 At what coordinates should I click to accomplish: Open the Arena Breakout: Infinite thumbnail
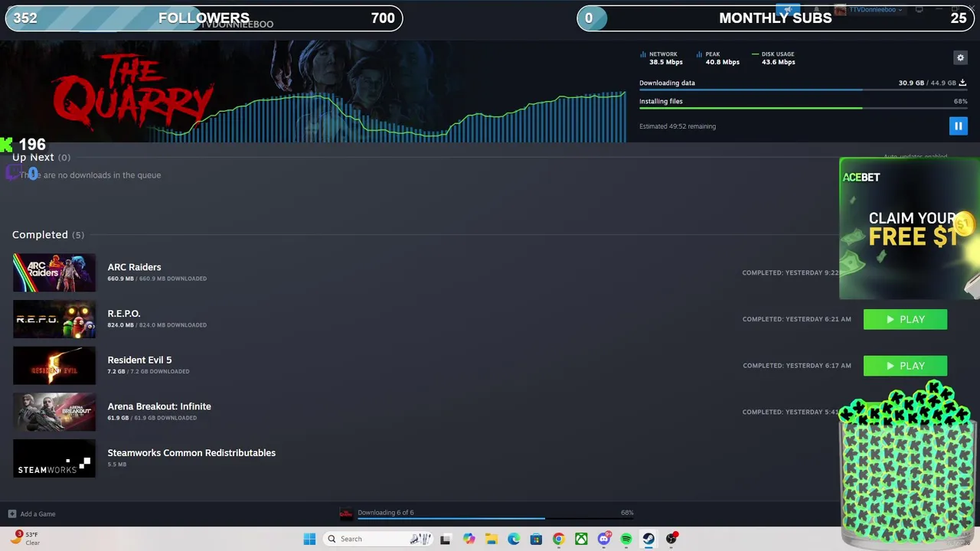click(x=54, y=412)
